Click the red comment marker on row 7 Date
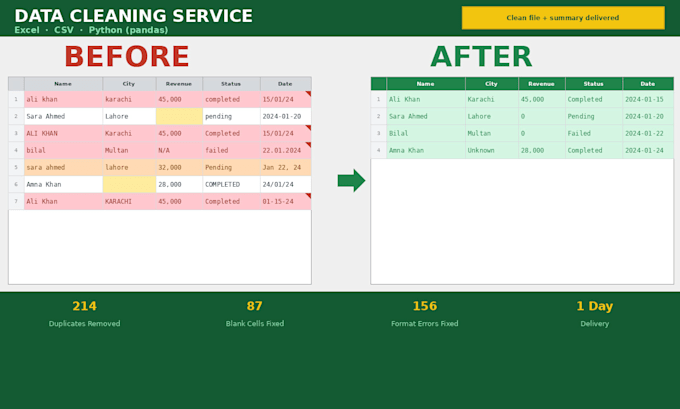This screenshot has width=680, height=409. point(309,196)
